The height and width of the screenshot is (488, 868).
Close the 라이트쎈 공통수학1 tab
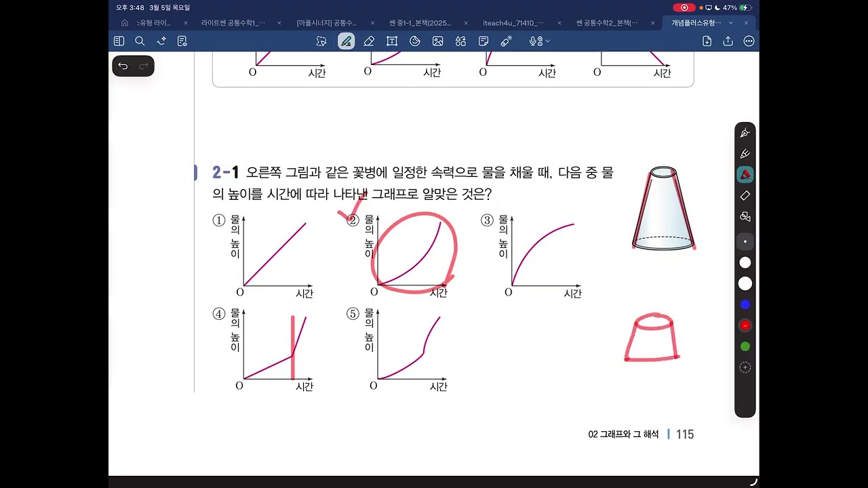coord(279,23)
